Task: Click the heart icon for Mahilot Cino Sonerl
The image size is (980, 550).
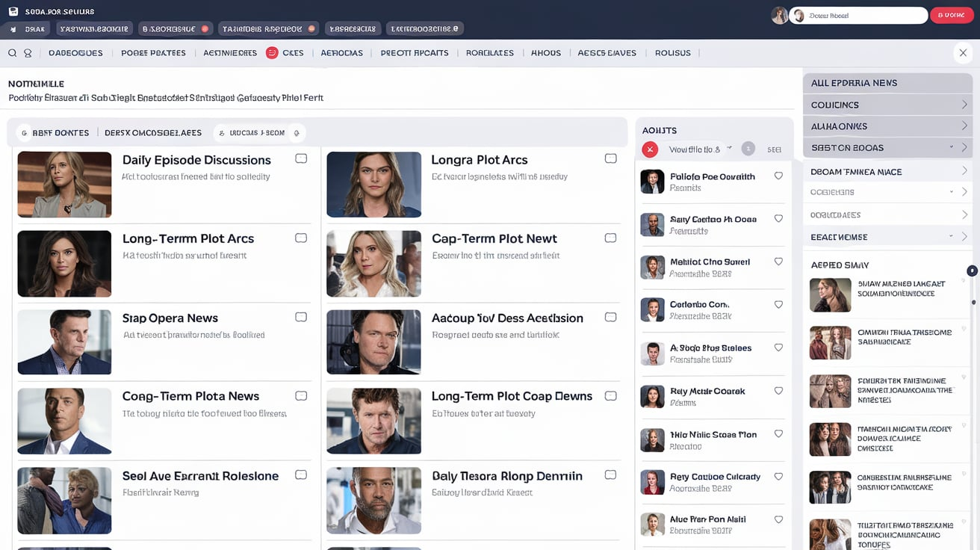Action: point(778,262)
